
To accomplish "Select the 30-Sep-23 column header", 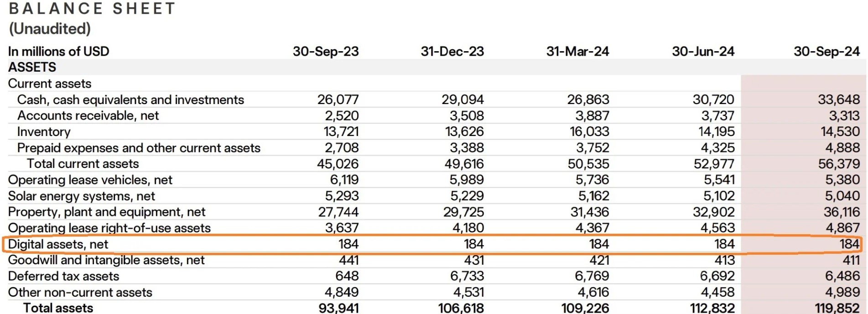I will click(326, 51).
